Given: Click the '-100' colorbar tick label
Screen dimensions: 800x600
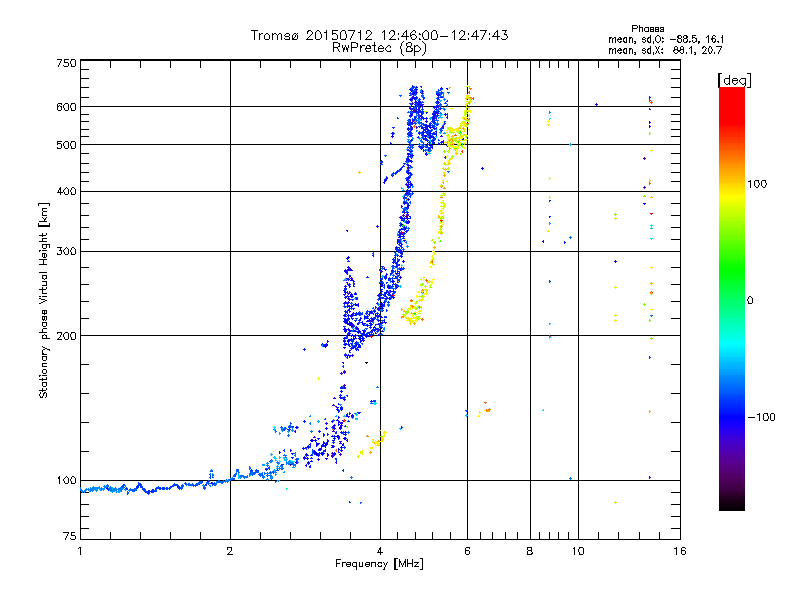Looking at the screenshot, I should [x=762, y=417].
